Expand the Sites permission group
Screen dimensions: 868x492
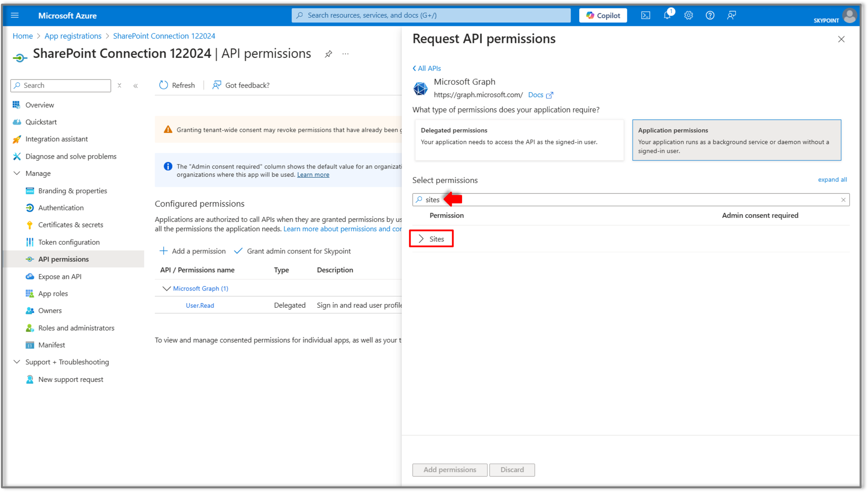(421, 239)
